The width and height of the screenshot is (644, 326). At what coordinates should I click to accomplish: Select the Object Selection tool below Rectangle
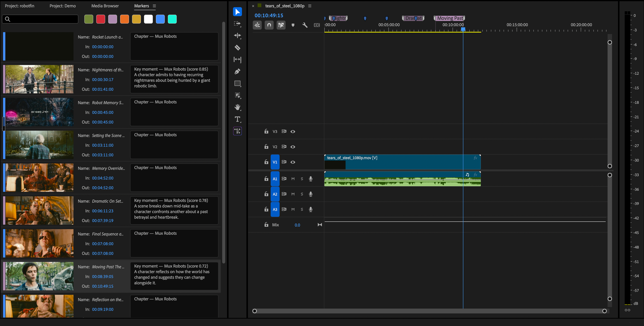pos(237,95)
